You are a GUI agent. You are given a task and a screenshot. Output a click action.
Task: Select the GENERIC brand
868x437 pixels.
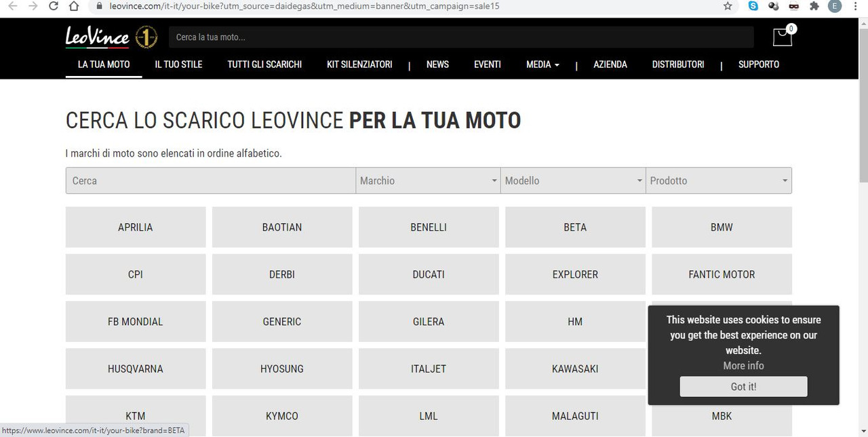[x=282, y=322]
